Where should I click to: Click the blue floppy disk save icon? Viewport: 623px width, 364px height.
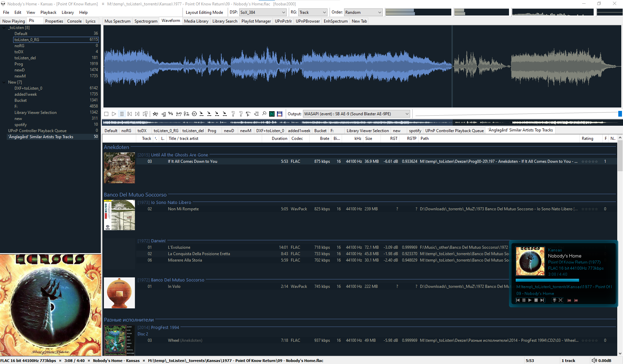[280, 114]
